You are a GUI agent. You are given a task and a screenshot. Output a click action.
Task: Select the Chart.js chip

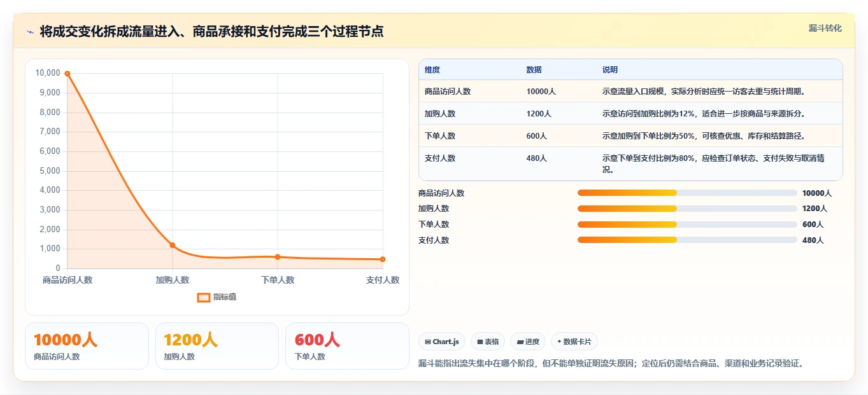442,342
